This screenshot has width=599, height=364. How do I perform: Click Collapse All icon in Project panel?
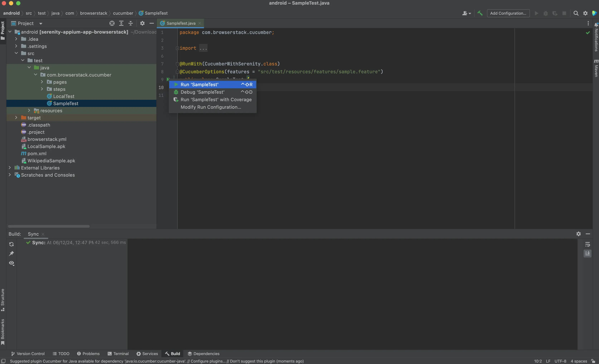point(131,23)
